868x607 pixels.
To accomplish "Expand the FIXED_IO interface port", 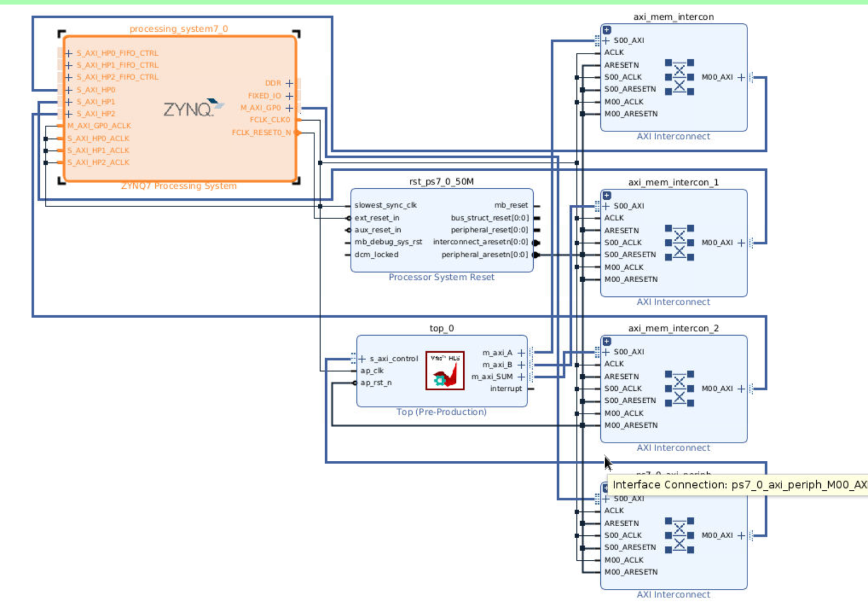I will coord(289,96).
